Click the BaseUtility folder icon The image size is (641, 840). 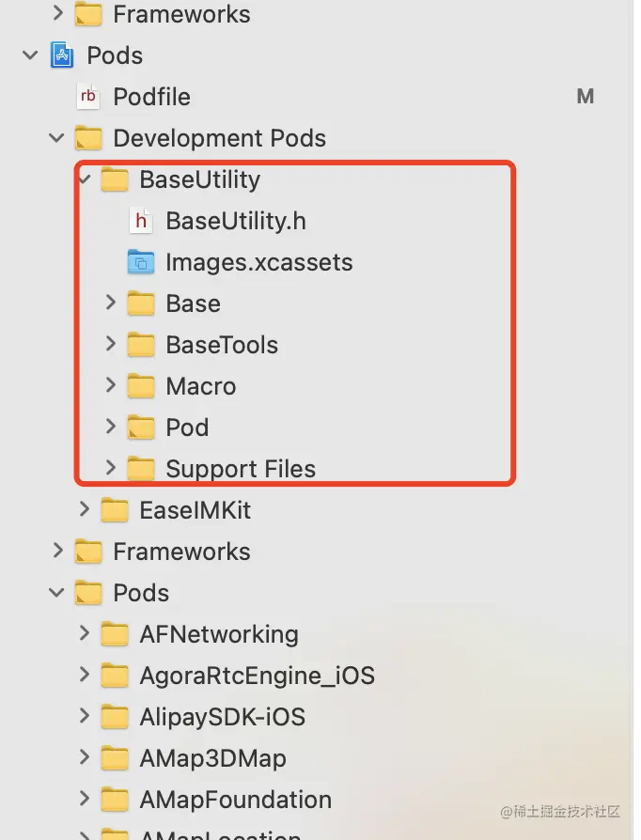115,179
